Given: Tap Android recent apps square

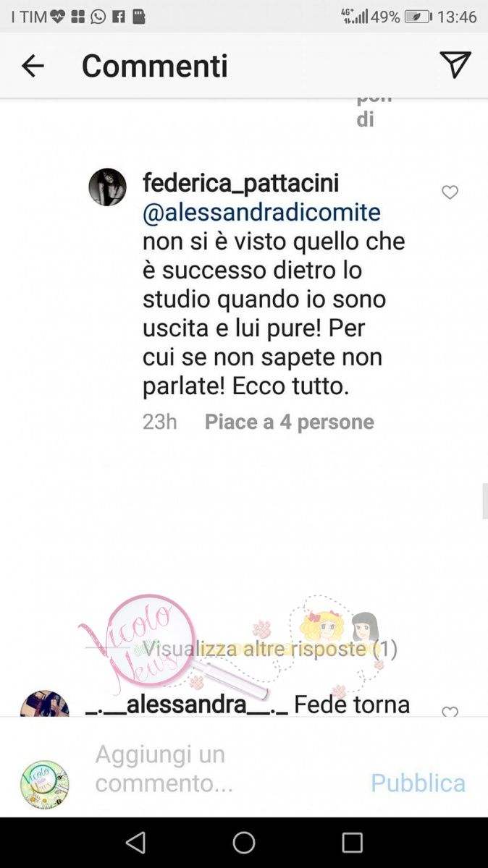Looking at the screenshot, I should 353,843.
